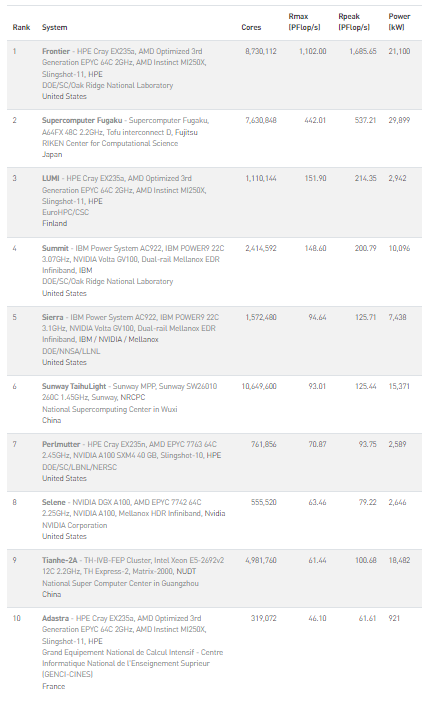Screen dimensions: 434x702
Task: Open the Adastra system link
Action: pyautogui.click(x=55, y=618)
